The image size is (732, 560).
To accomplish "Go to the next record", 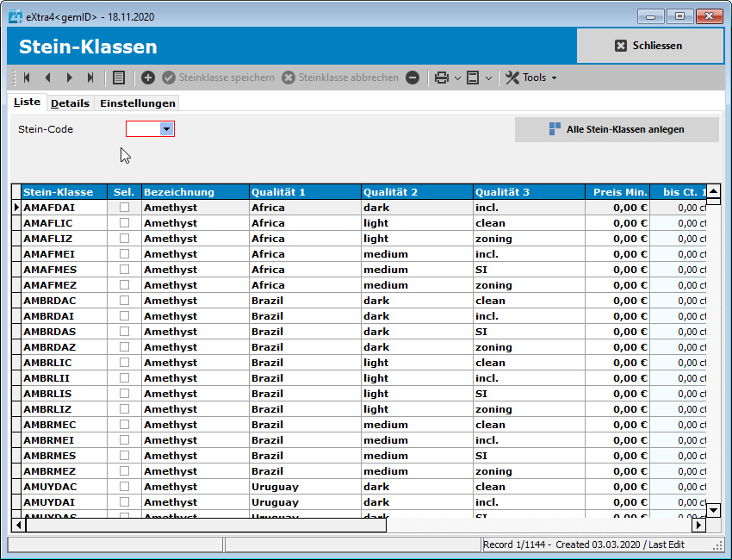I will tap(68, 78).
